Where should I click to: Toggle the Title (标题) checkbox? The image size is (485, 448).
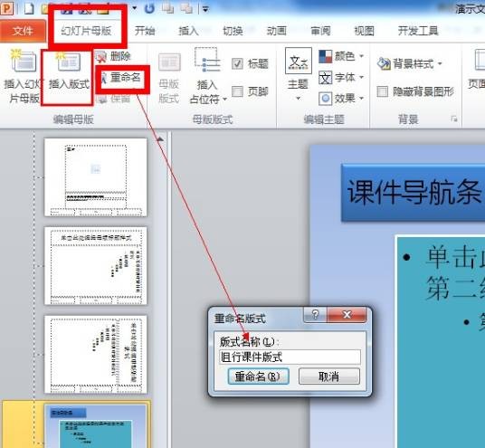point(237,63)
